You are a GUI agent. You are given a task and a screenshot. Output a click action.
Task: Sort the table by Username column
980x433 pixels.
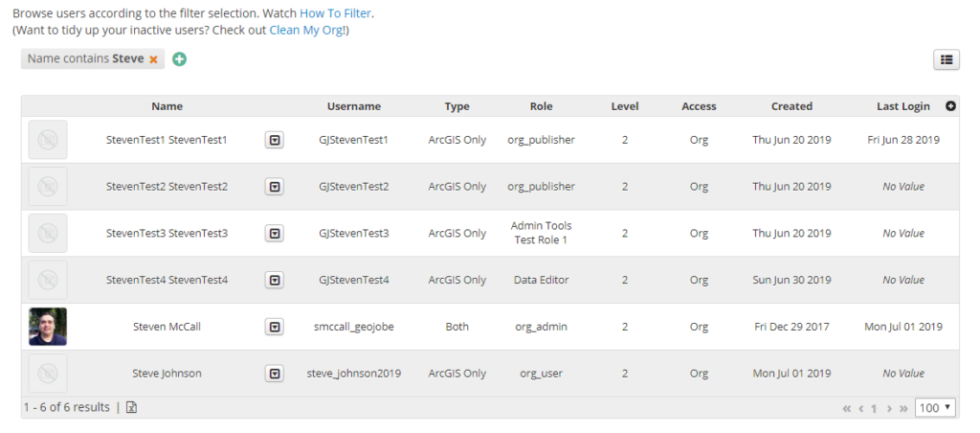353,106
